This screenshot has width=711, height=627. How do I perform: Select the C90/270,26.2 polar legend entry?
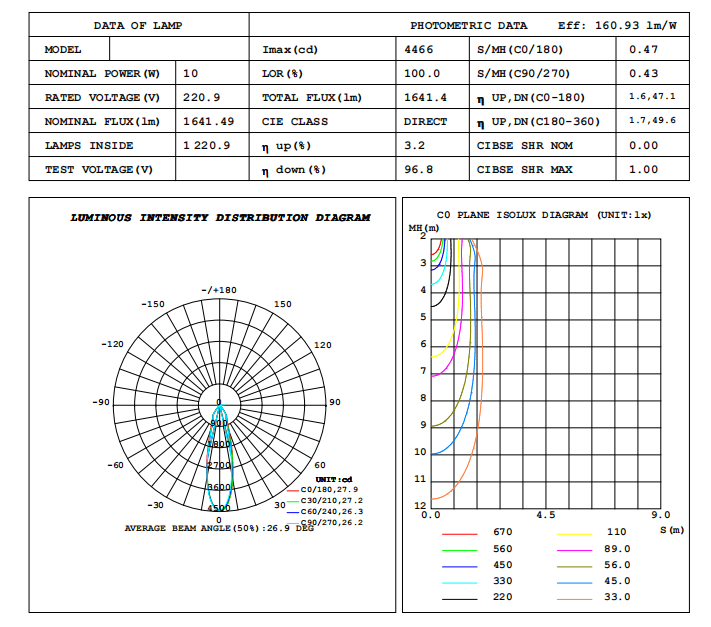[325, 522]
